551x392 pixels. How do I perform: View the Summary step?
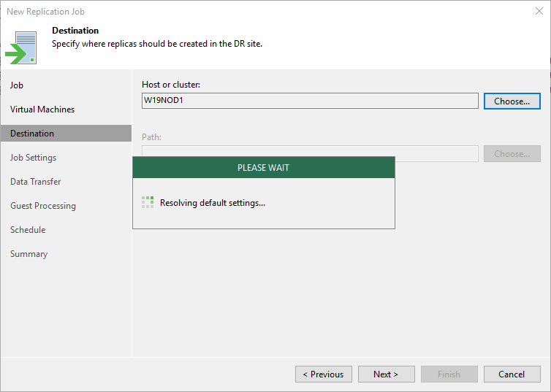[x=28, y=254]
